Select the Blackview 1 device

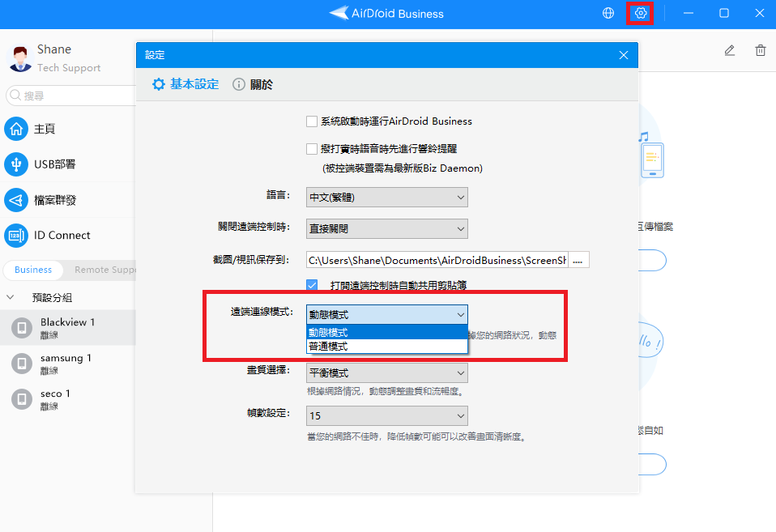click(x=68, y=328)
